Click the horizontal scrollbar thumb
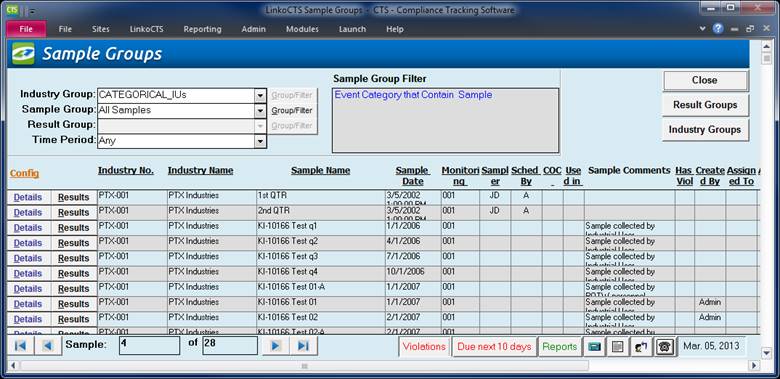This screenshot has height=379, width=780. (x=304, y=366)
